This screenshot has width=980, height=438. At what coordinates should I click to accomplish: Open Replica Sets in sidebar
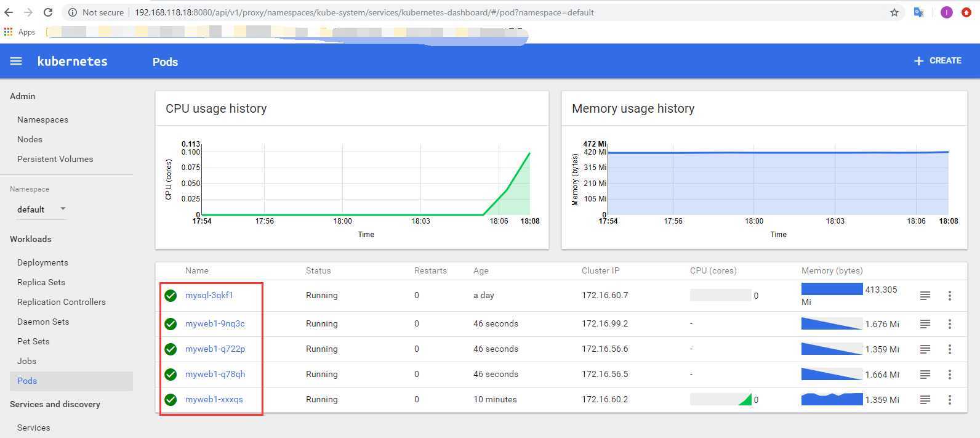(41, 282)
